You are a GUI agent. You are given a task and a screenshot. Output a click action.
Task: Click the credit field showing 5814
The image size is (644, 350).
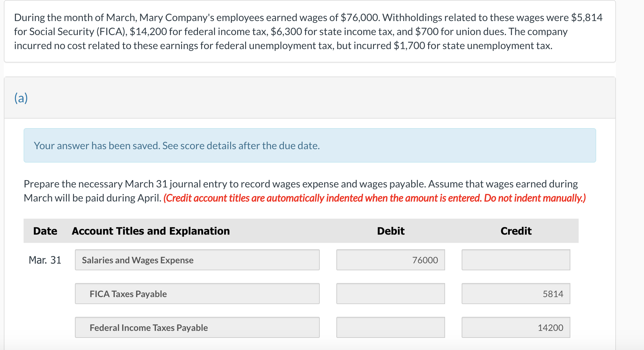pyautogui.click(x=516, y=294)
